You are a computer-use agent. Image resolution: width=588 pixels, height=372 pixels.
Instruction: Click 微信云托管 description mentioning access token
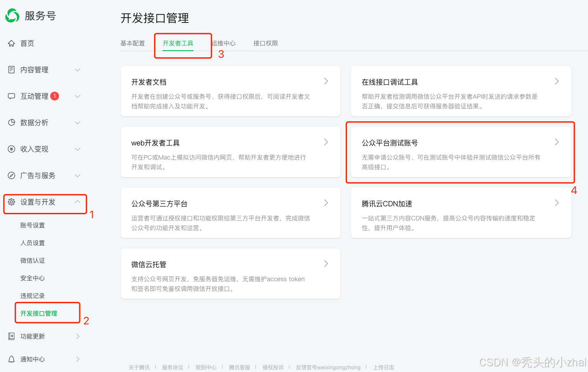tap(218, 284)
